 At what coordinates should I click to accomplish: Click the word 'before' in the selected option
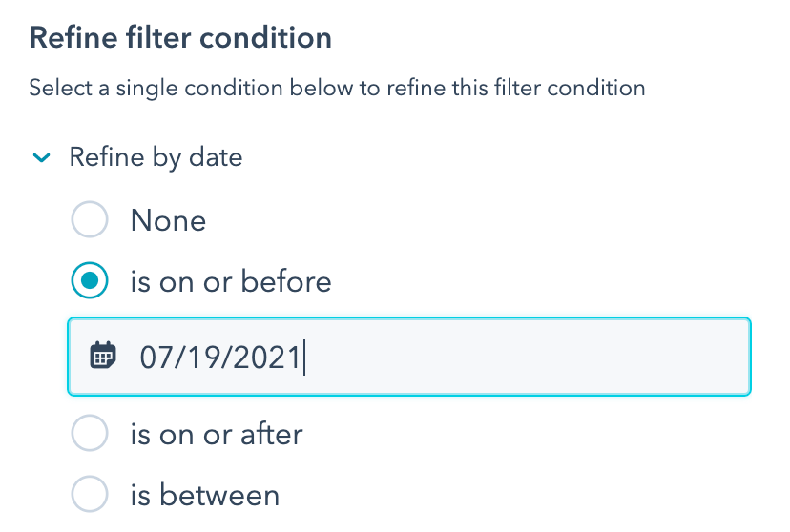(285, 281)
